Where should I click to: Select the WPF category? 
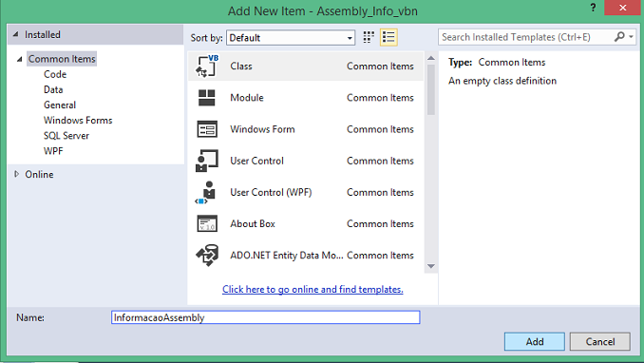(x=53, y=151)
